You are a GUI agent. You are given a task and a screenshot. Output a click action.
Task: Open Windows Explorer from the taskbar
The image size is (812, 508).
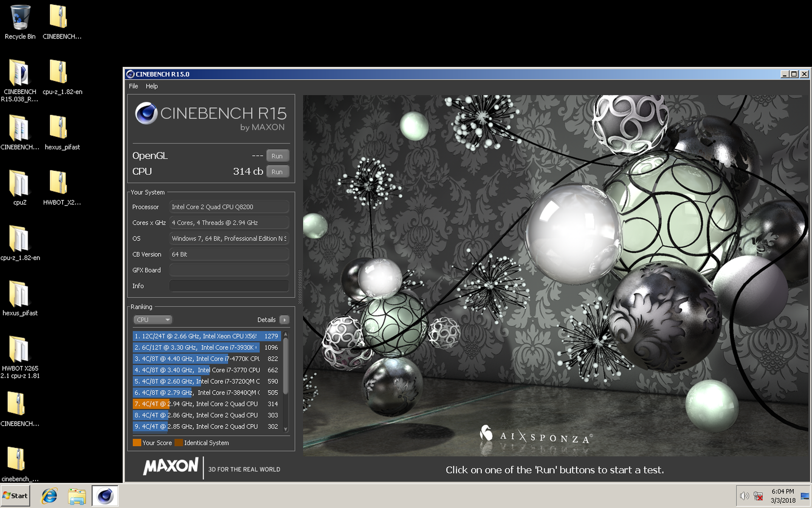click(x=77, y=496)
